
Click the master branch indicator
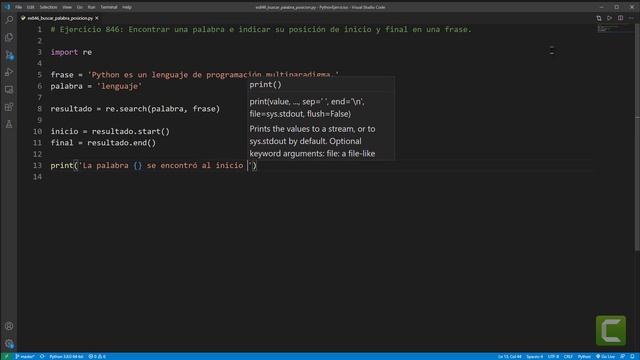(x=25, y=356)
